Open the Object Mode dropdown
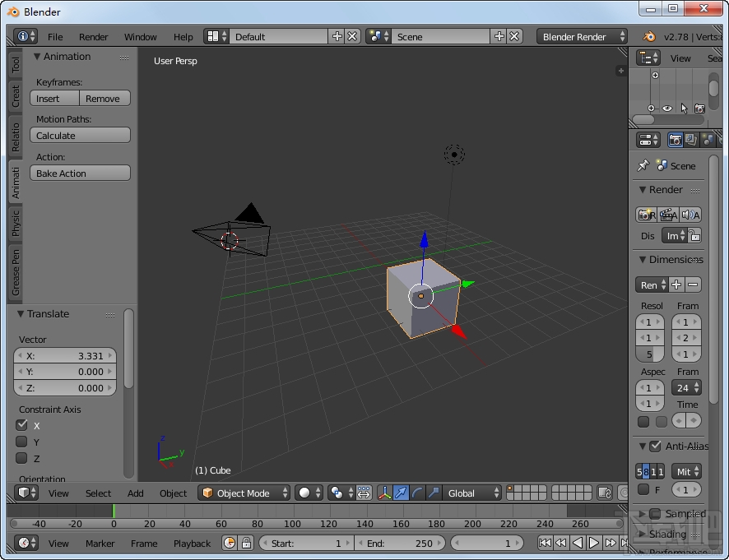Screen dimensions: 729x560 pyautogui.click(x=245, y=493)
